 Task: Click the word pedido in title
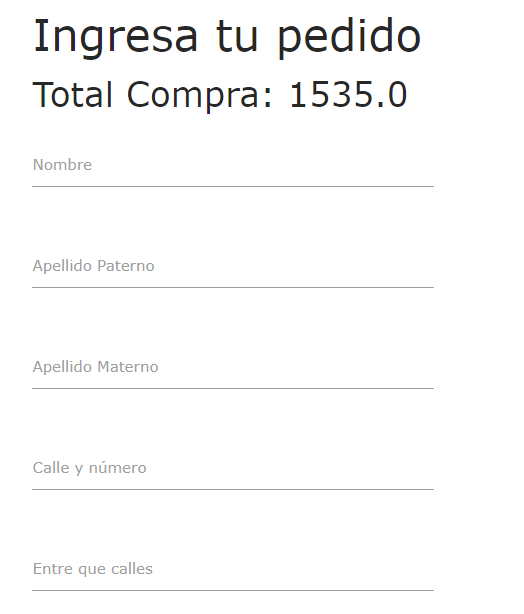(349, 38)
